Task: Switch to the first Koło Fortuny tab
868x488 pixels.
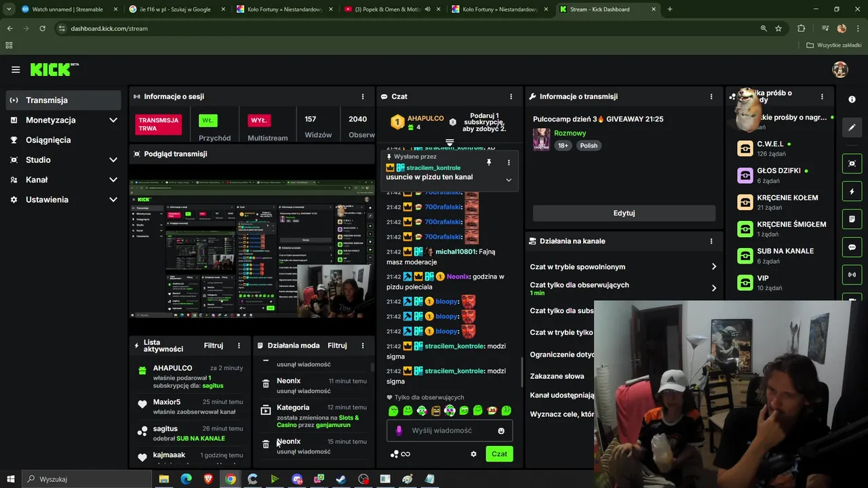Action: click(x=284, y=9)
